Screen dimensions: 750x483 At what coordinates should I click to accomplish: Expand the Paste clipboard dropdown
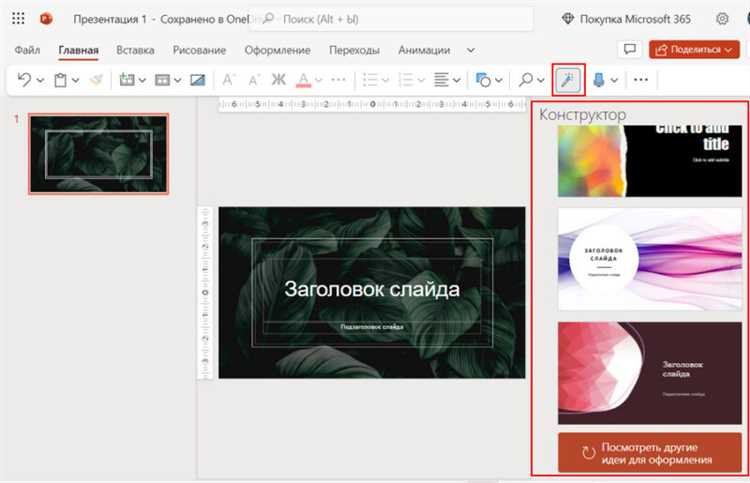(x=76, y=80)
